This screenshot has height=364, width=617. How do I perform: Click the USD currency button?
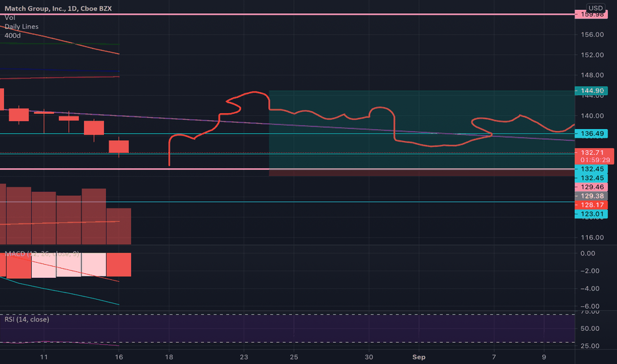(595, 8)
